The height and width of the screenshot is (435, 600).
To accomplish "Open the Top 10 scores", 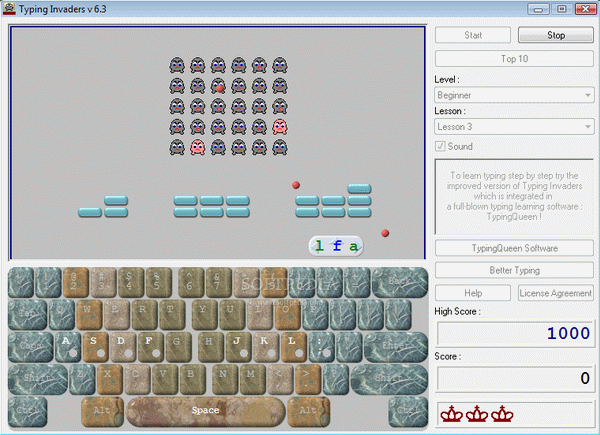I will click(514, 59).
